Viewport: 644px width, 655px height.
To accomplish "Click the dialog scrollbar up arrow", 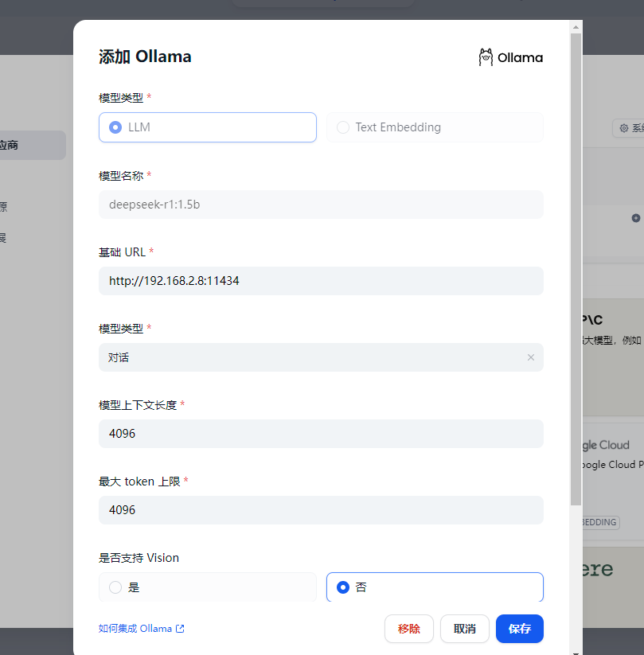I will pos(576,27).
